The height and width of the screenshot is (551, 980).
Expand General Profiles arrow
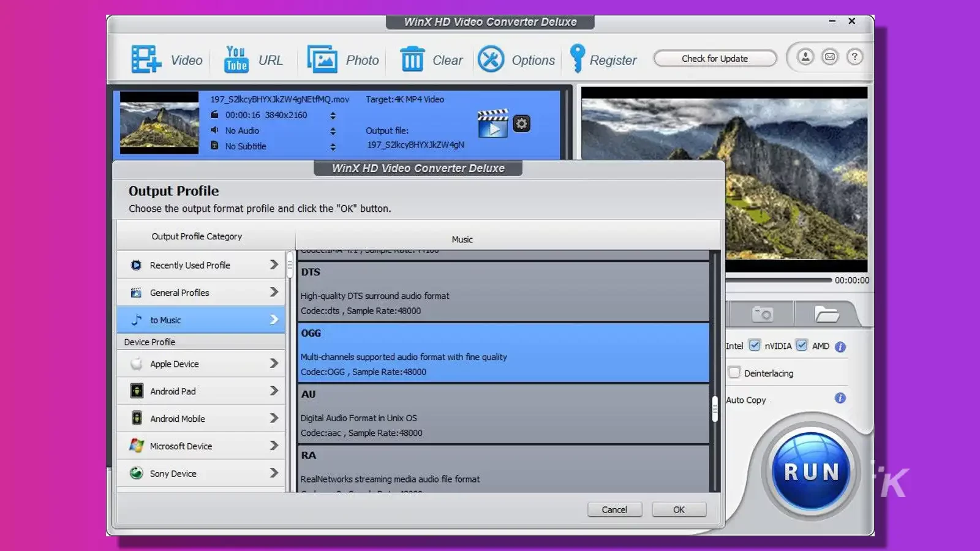(274, 292)
